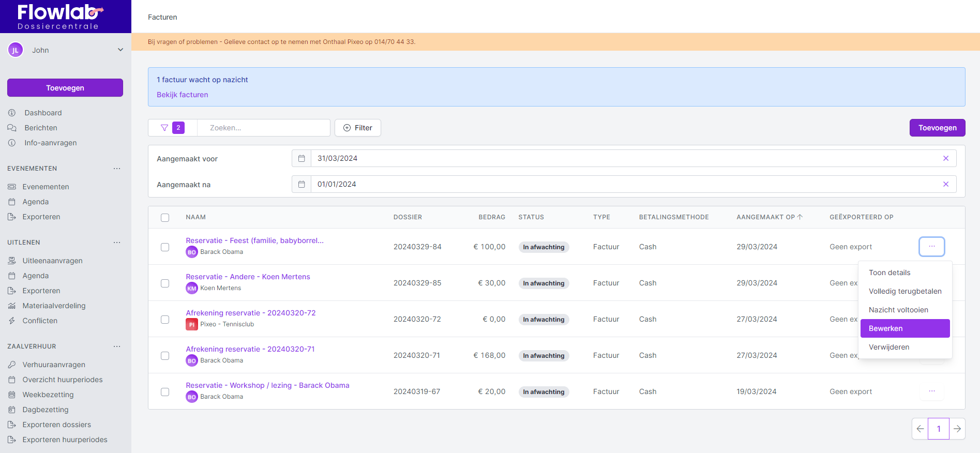Select checkbox for Reservatie - Andere - Koen Mertens
The height and width of the screenshot is (453, 980).
[x=165, y=283]
